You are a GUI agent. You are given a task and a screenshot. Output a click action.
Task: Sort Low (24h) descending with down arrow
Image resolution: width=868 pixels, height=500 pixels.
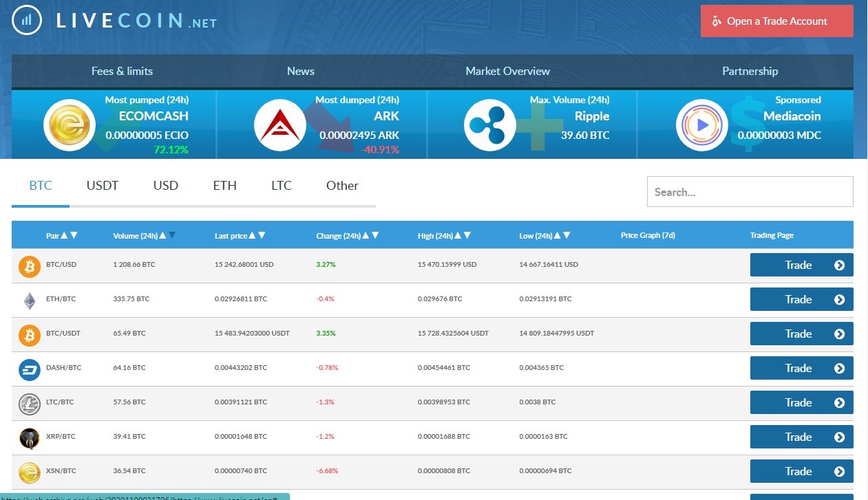point(567,235)
